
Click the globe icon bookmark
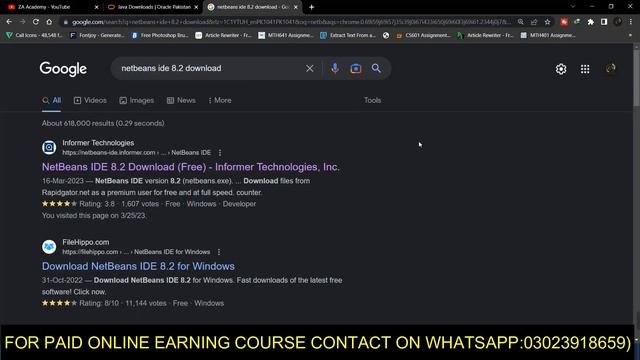386,36
